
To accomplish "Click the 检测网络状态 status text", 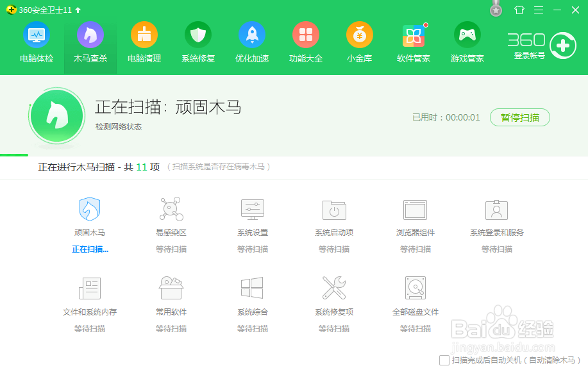I will (x=119, y=127).
